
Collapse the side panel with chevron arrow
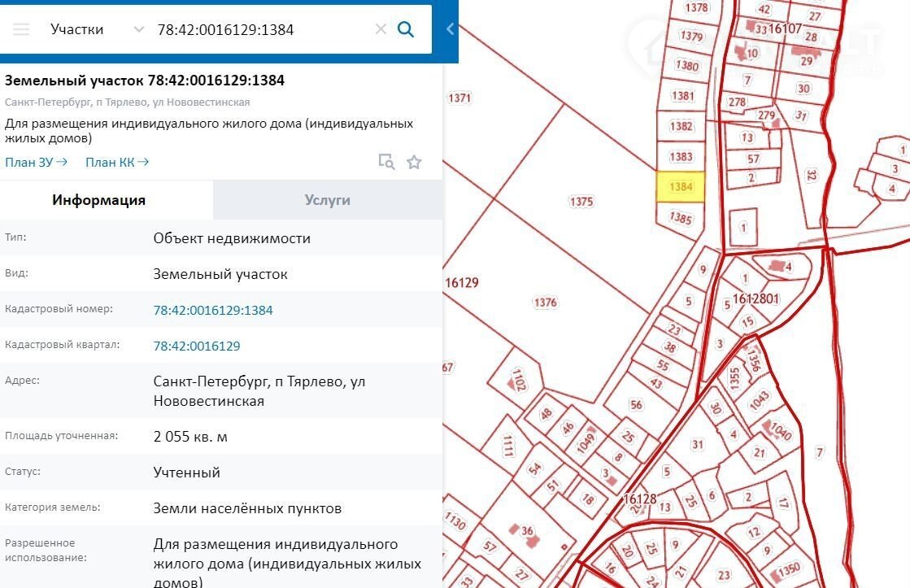click(x=451, y=29)
